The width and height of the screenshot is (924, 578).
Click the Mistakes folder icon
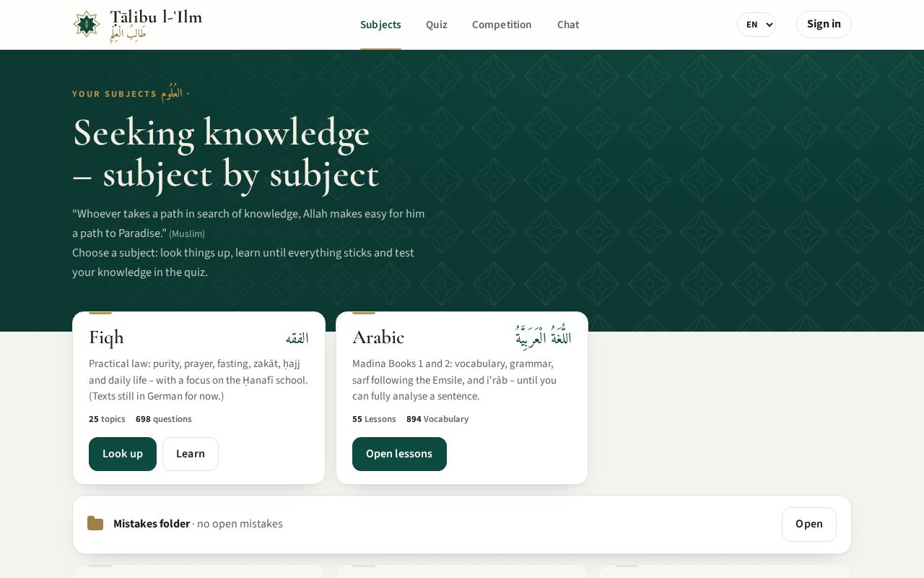tap(95, 524)
